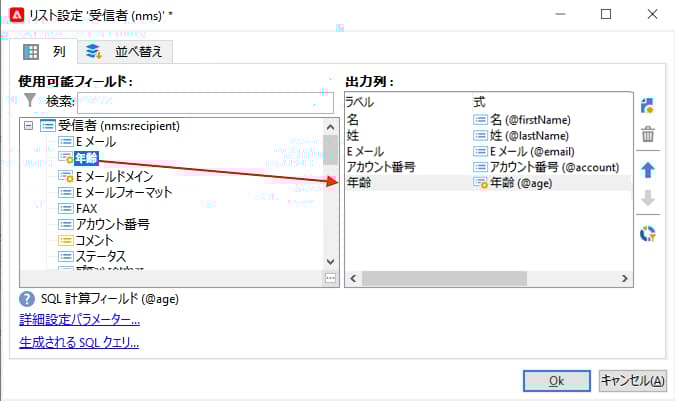Viewport: 675px width, 401px height.
Task: Click the アカウント番号 field icon in tree
Action: coord(66,224)
